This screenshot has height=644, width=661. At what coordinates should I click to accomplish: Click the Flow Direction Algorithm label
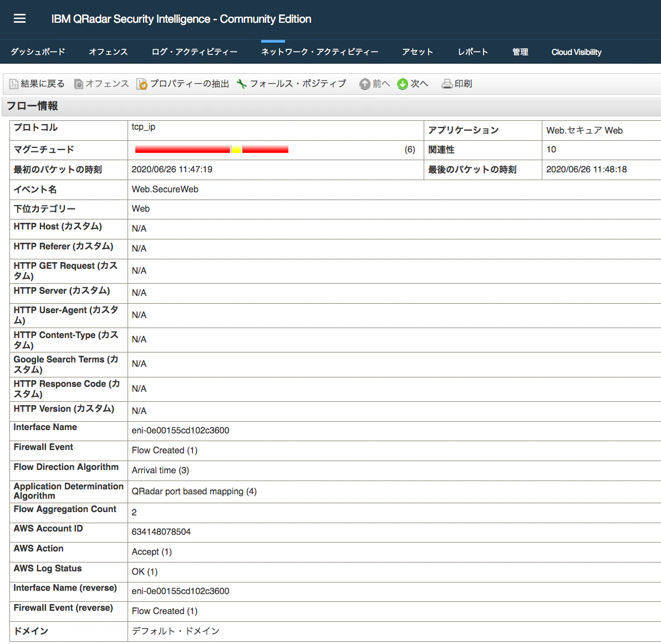66,467
